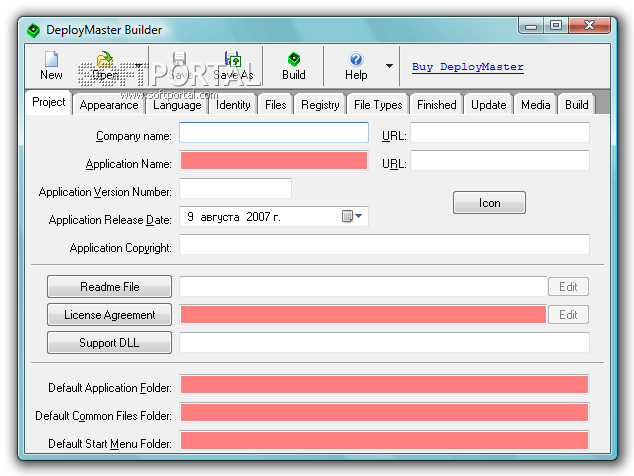This screenshot has width=634, height=476.
Task: Select the Files tab
Action: point(276,105)
